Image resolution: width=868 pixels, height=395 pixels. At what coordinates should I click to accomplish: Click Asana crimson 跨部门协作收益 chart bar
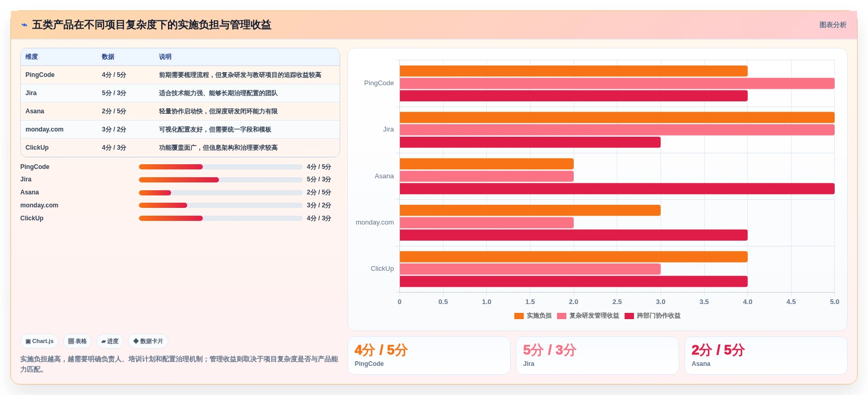click(617, 189)
